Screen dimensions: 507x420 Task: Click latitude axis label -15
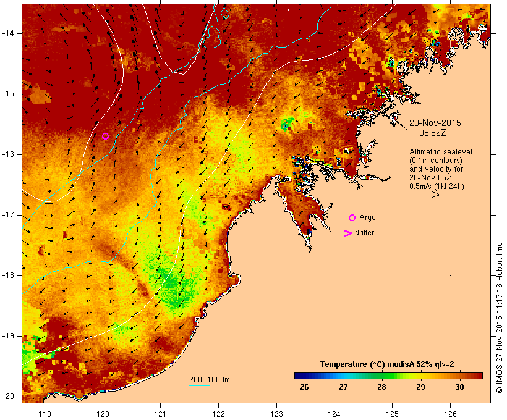(8, 94)
